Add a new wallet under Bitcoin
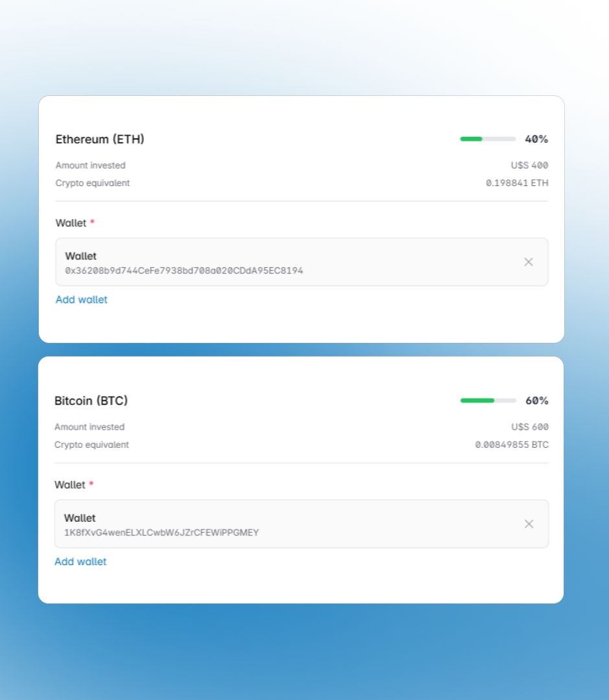Image resolution: width=609 pixels, height=700 pixels. coord(80,561)
